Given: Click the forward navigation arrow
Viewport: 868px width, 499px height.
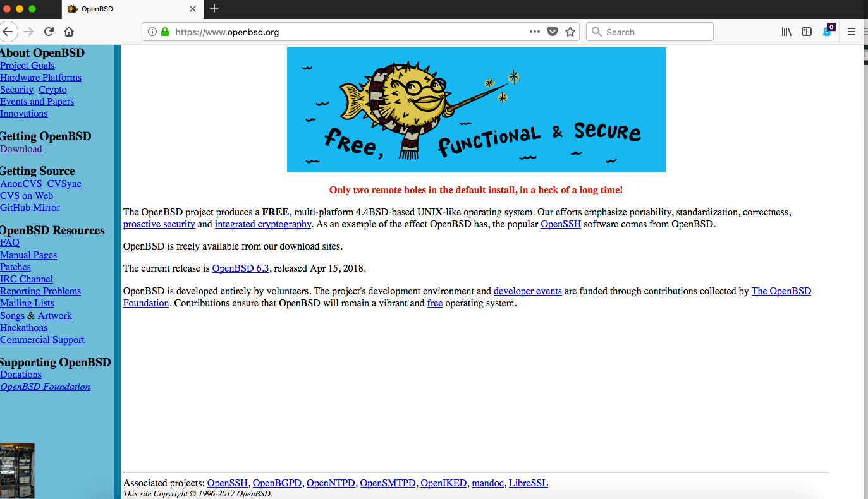Looking at the screenshot, I should coord(28,32).
